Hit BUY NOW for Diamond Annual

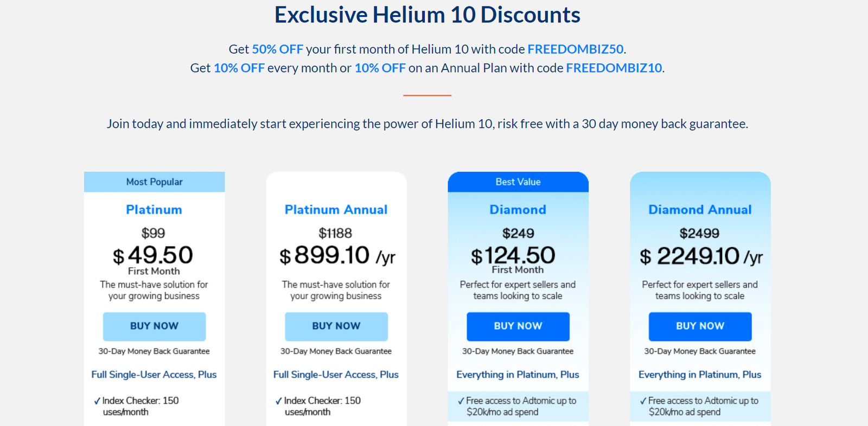(x=700, y=326)
